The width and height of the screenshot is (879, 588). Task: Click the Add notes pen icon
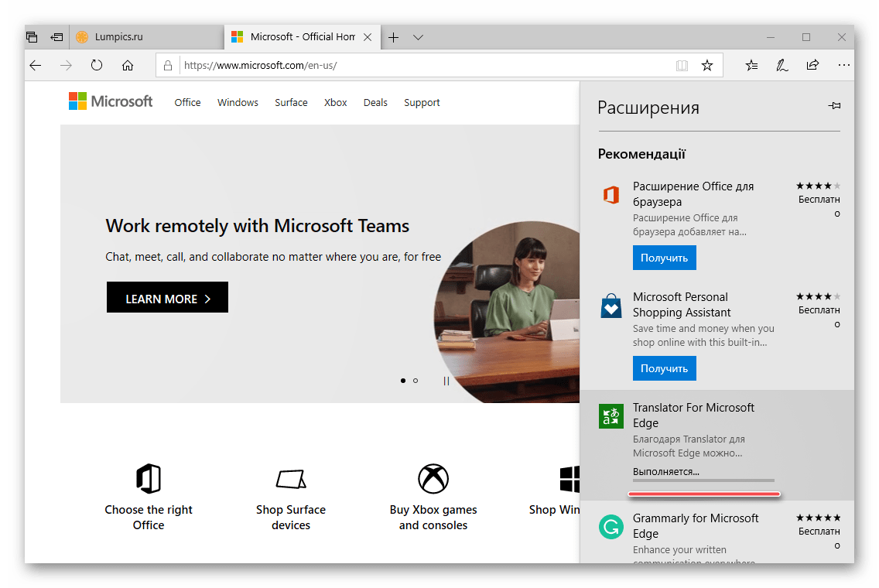tap(782, 66)
